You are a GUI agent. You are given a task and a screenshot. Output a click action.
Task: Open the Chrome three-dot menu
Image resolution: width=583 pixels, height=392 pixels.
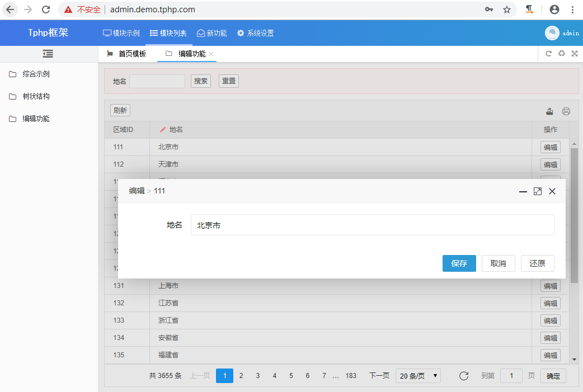point(572,10)
